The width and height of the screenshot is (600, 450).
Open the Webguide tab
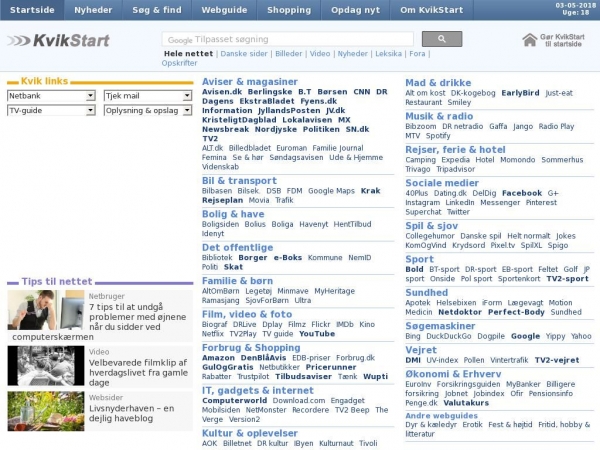[x=224, y=10]
